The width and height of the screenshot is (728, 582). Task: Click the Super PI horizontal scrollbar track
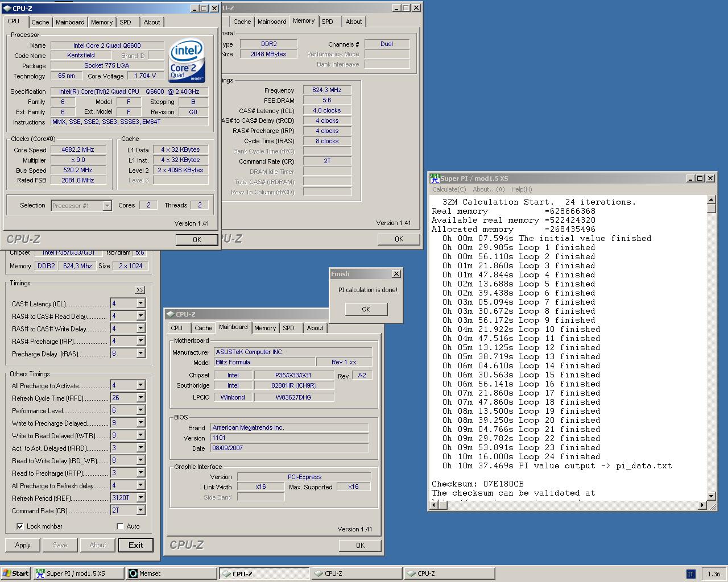coord(568,505)
